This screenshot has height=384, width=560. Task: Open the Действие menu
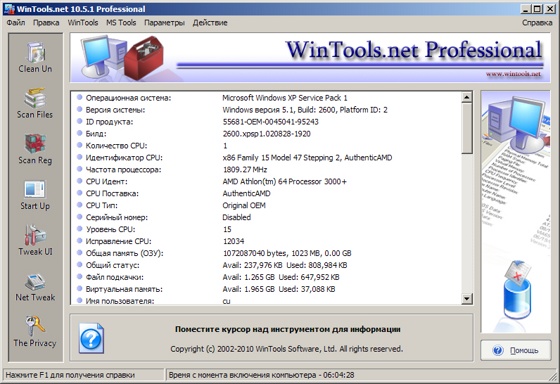[210, 23]
